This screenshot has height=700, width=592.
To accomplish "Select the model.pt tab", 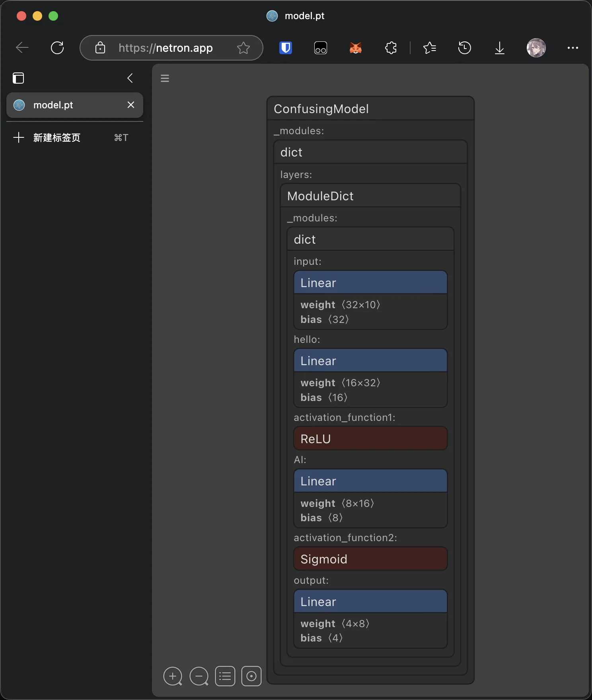I will click(x=68, y=105).
